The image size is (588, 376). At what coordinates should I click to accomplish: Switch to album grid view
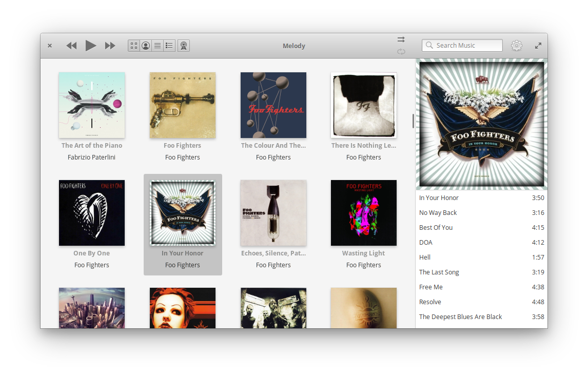(x=134, y=46)
